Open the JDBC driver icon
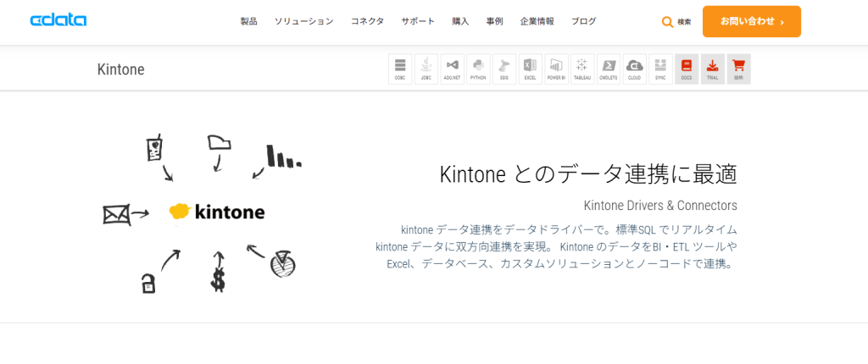868x364 pixels. click(x=426, y=69)
